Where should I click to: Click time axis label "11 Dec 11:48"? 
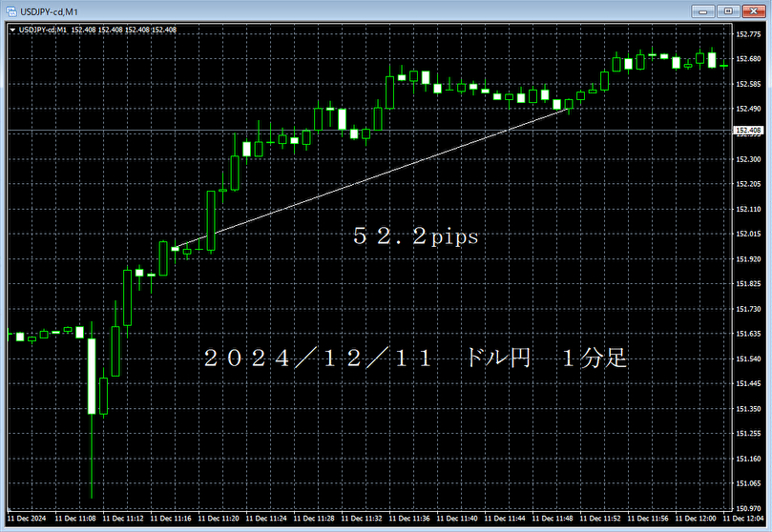pos(553,519)
